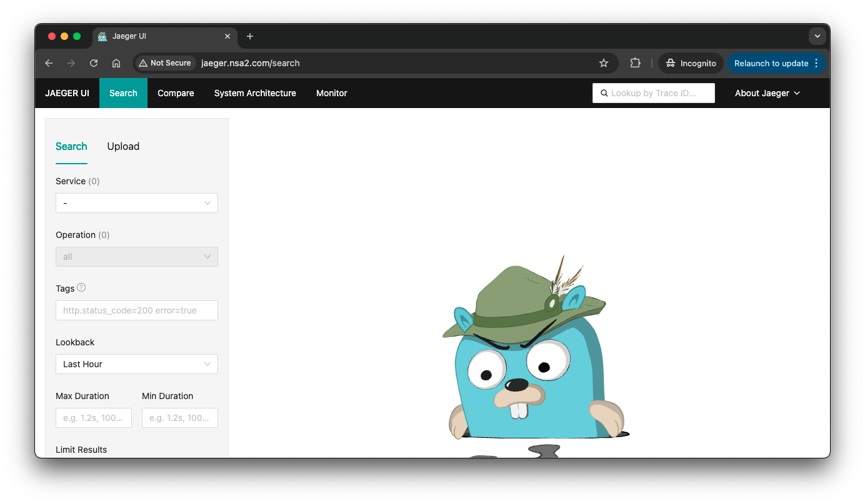Click Relaunch to update button
This screenshot has width=865, height=504.
[771, 63]
